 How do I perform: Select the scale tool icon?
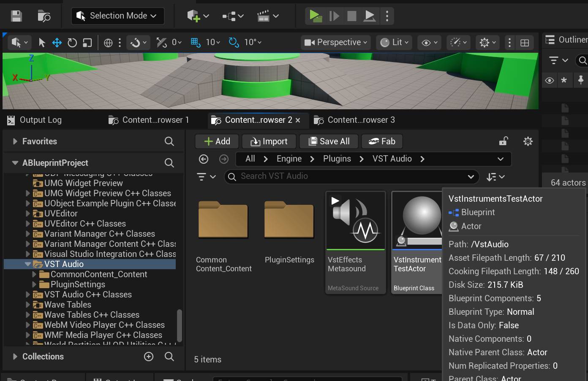point(87,43)
